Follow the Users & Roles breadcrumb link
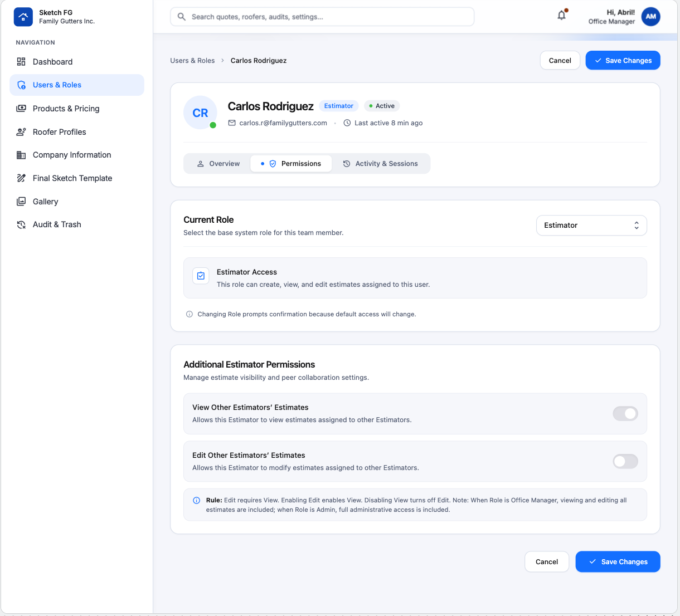680x616 pixels. 192,61
